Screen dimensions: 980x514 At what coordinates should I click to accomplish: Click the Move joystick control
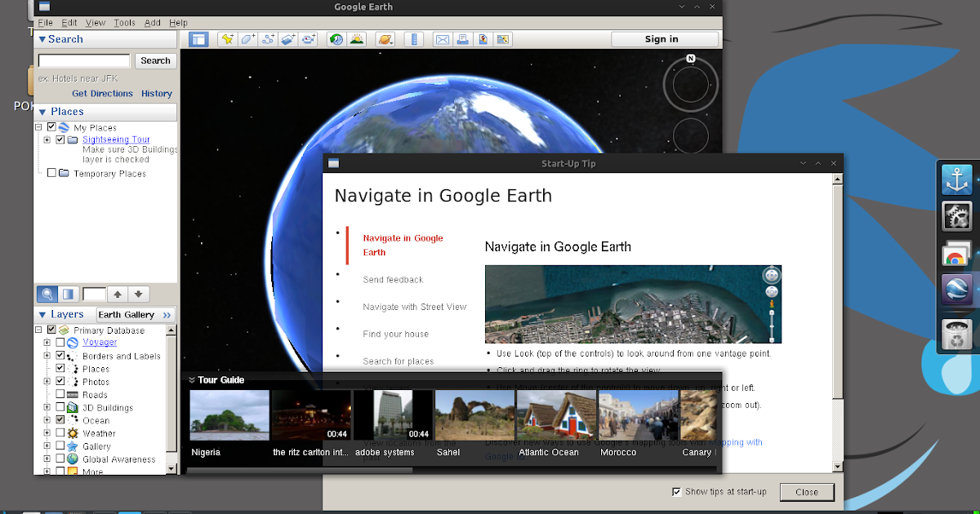pyautogui.click(x=691, y=135)
